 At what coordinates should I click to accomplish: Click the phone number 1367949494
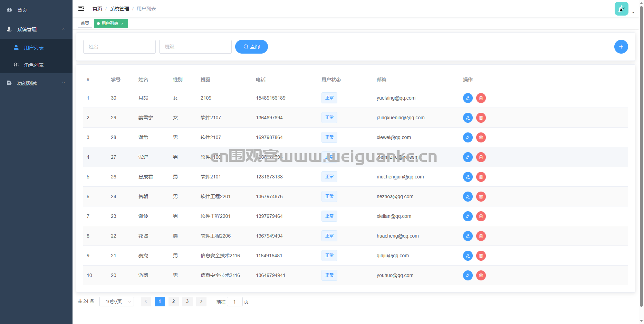click(x=269, y=236)
